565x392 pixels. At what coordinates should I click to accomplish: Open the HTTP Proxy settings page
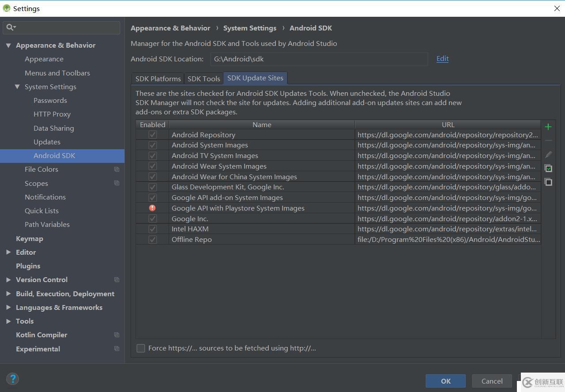[52, 114]
